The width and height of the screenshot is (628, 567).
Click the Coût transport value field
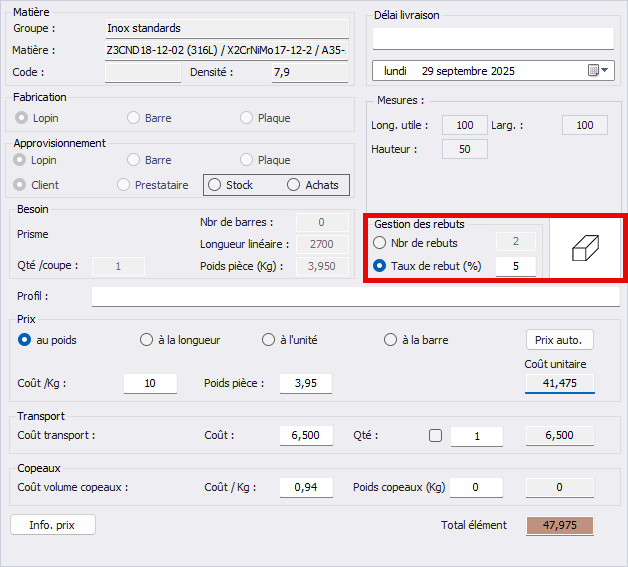[306, 436]
